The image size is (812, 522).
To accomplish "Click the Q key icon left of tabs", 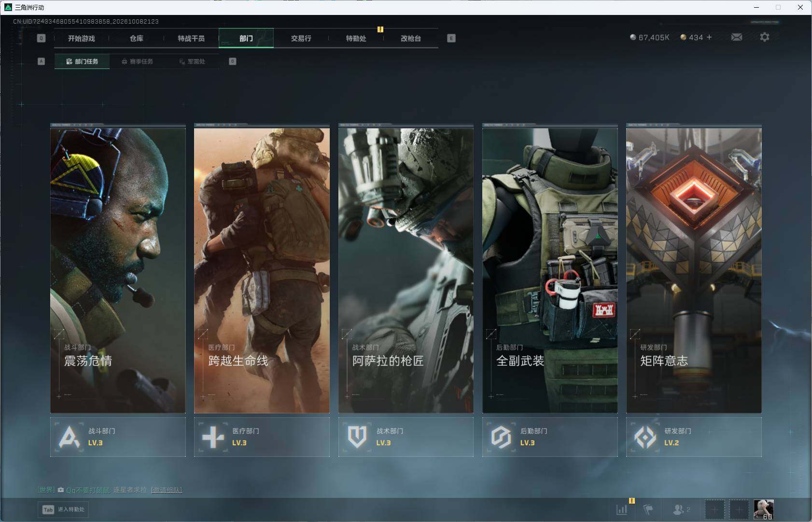I will pyautogui.click(x=41, y=38).
